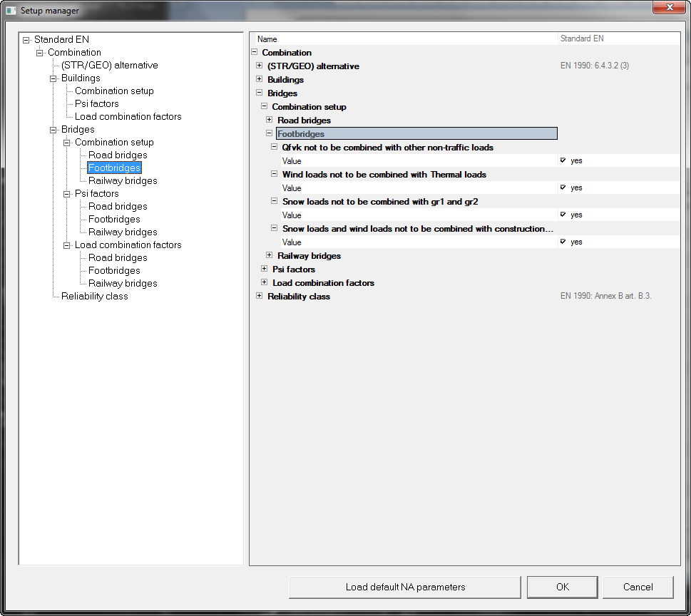Toggle Snow loads gr1 and gr2 Value checkbox
This screenshot has width=691, height=616.
(x=563, y=215)
